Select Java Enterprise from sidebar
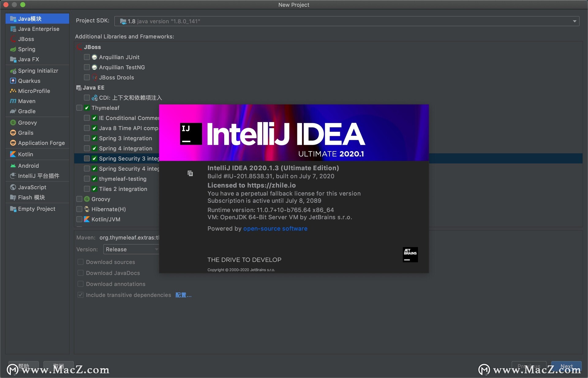 (38, 28)
